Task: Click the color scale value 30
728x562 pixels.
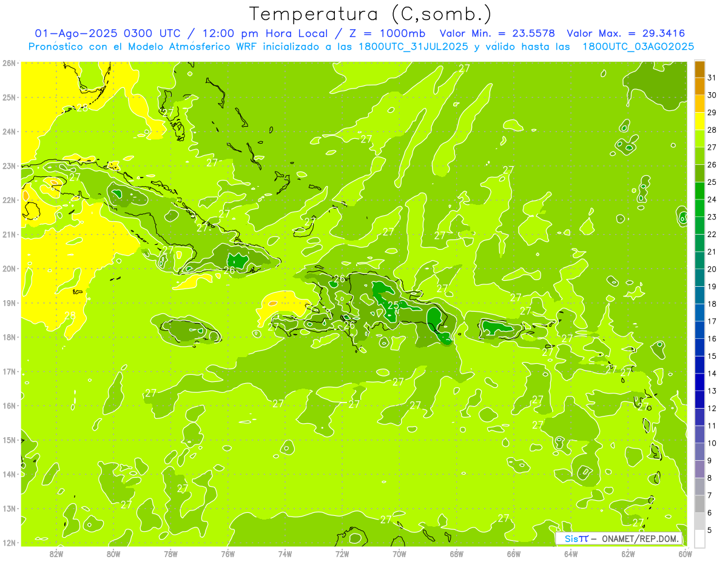Action: tap(712, 95)
